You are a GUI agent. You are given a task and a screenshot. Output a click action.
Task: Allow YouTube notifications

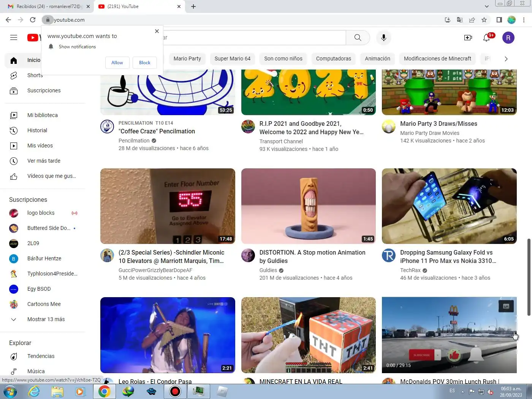point(117,63)
